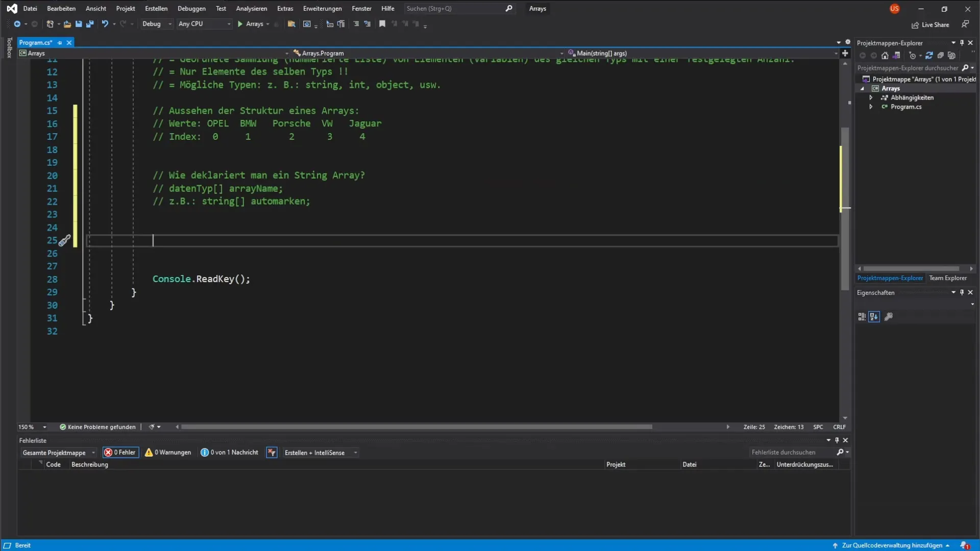The height and width of the screenshot is (551, 980).
Task: Open the Arrays project navigation dropdown
Action: tap(154, 53)
